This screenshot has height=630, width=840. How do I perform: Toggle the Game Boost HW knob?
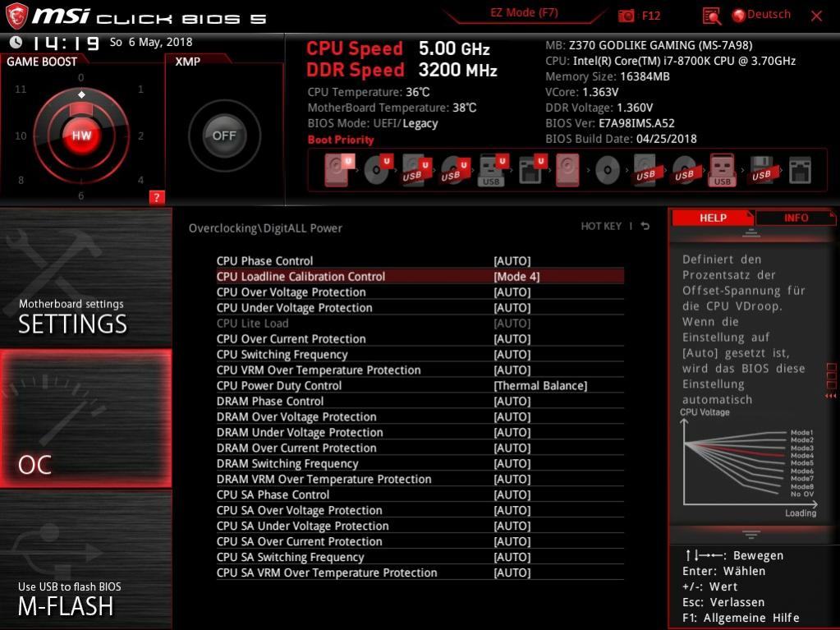(x=81, y=136)
